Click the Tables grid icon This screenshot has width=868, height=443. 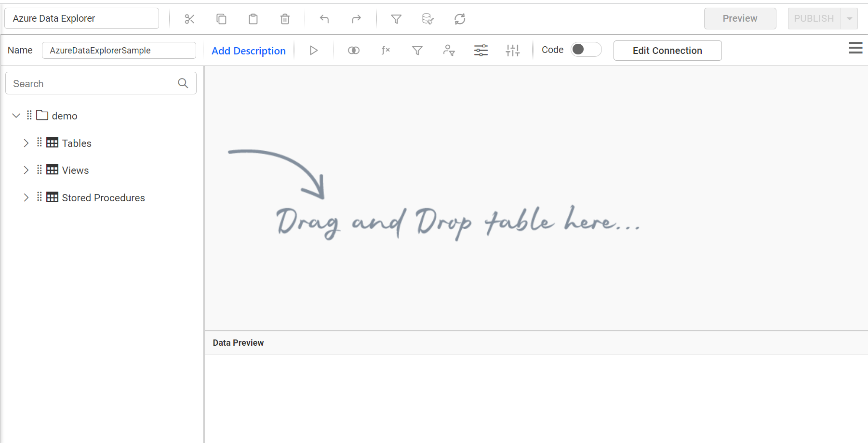[53, 143]
